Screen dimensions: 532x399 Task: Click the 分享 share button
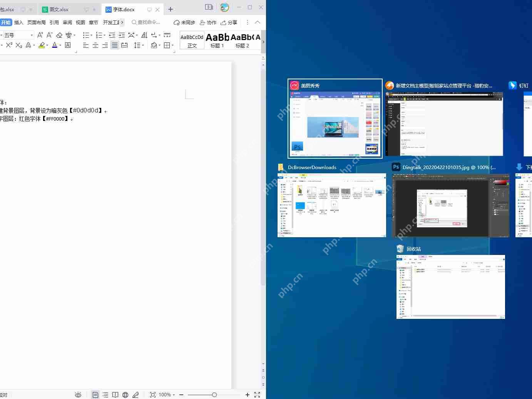229,22
